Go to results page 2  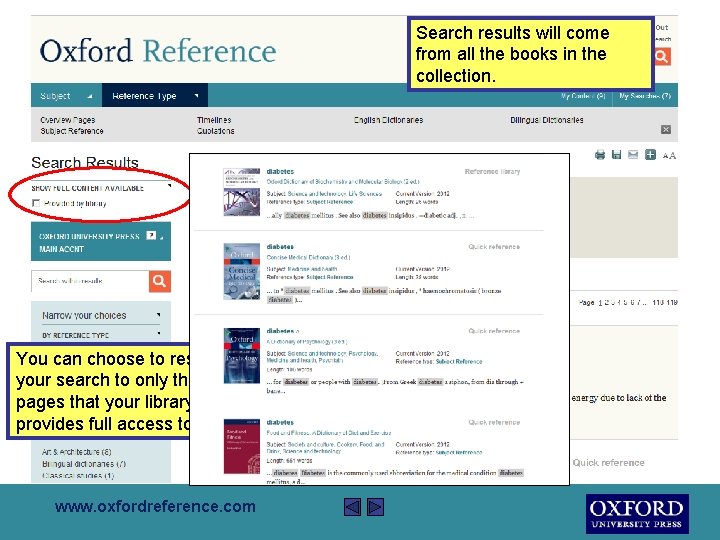point(607,302)
